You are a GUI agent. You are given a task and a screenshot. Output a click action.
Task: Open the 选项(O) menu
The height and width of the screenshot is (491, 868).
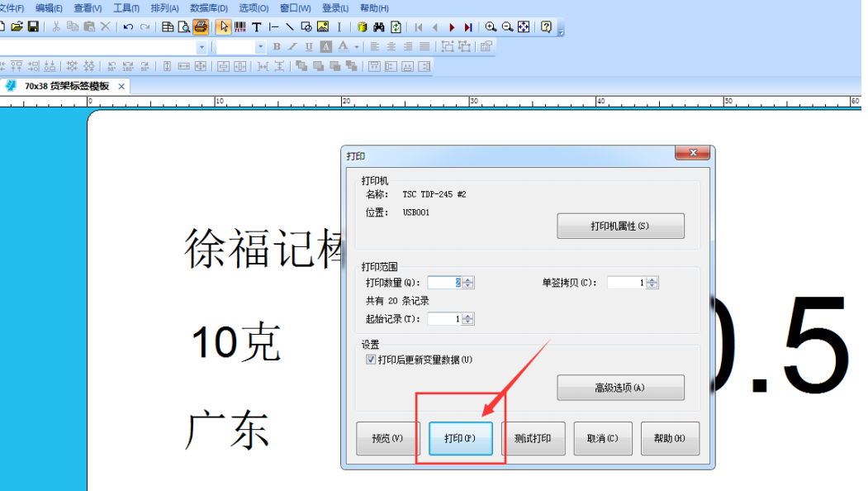click(x=254, y=8)
